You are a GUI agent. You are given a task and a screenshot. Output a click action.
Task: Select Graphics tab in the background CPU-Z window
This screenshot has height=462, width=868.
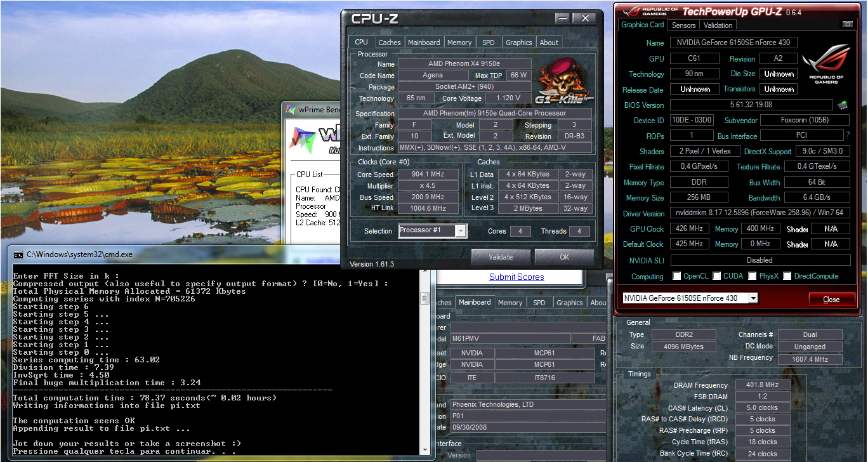click(x=569, y=303)
